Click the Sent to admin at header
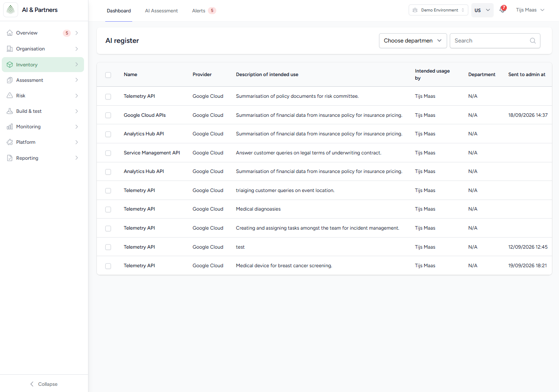559x392 pixels. click(527, 74)
